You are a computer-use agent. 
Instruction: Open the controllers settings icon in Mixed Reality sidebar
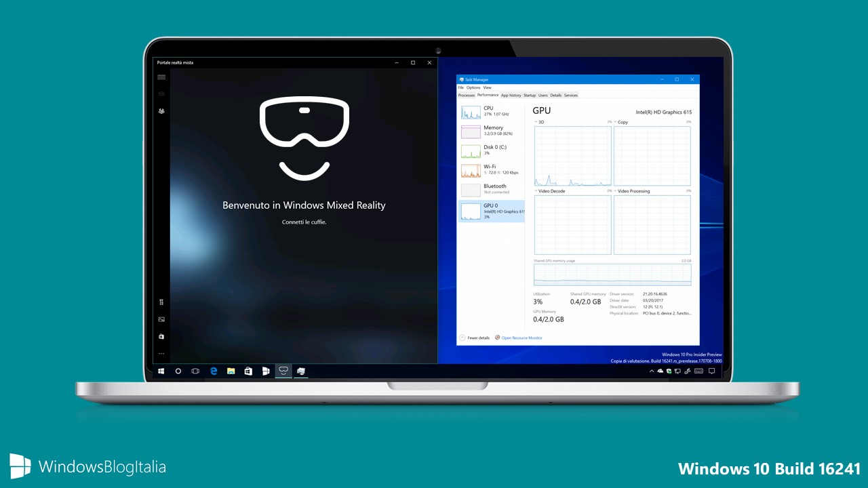[161, 302]
